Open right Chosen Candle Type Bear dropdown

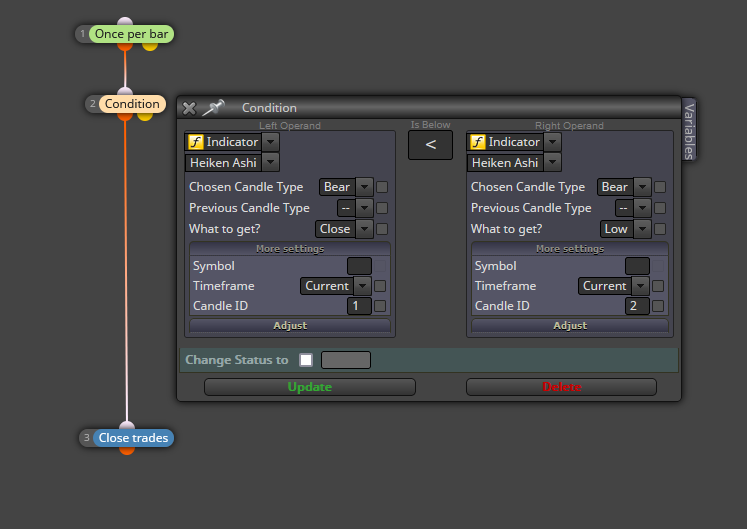(642, 187)
